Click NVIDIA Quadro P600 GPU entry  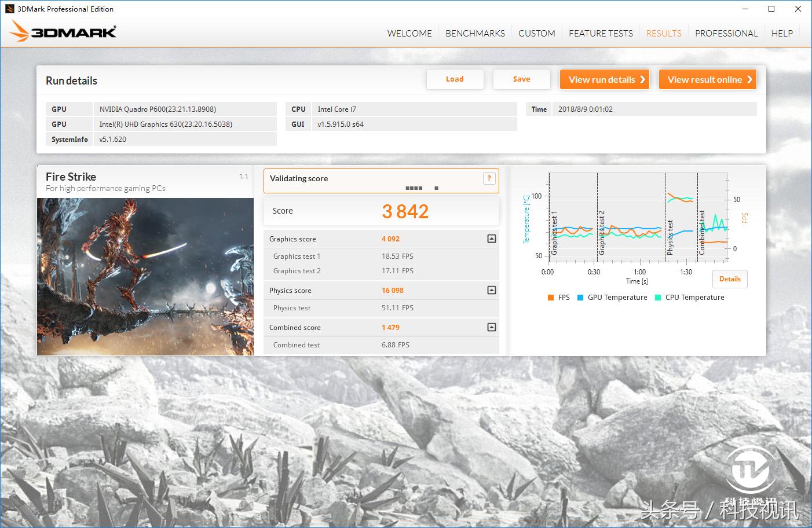pyautogui.click(x=158, y=109)
